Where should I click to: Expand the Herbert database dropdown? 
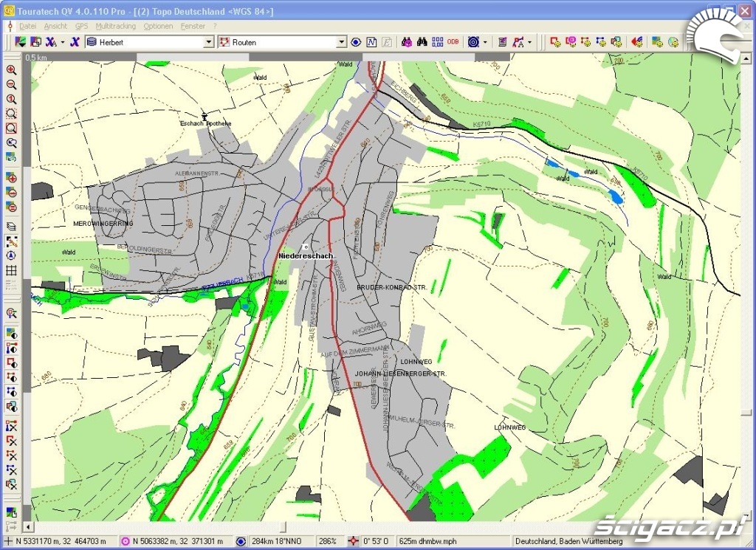208,43
